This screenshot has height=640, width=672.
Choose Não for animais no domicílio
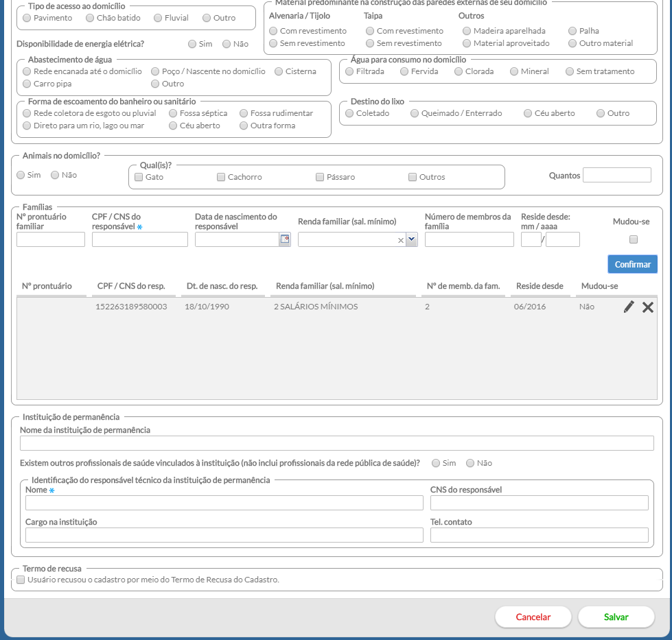(x=55, y=175)
